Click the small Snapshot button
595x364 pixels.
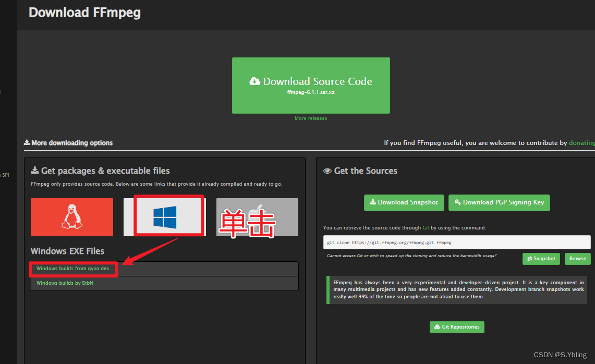pyautogui.click(x=541, y=259)
